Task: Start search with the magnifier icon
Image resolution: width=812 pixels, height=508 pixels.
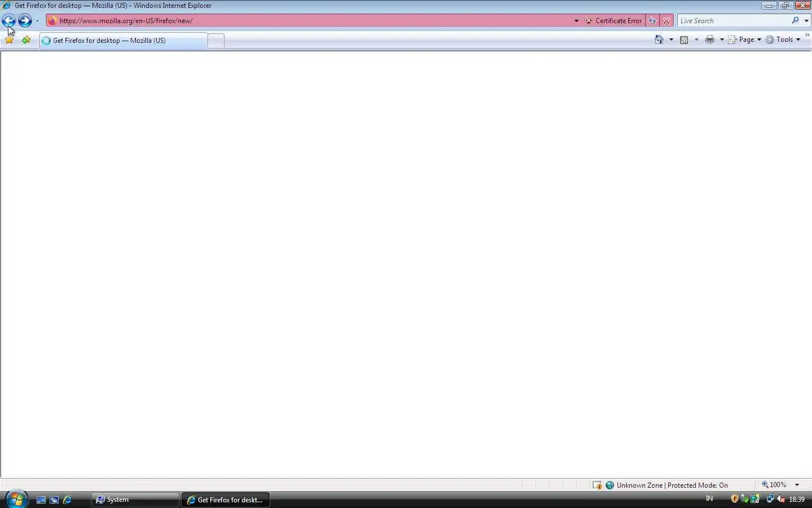Action: (795, 20)
